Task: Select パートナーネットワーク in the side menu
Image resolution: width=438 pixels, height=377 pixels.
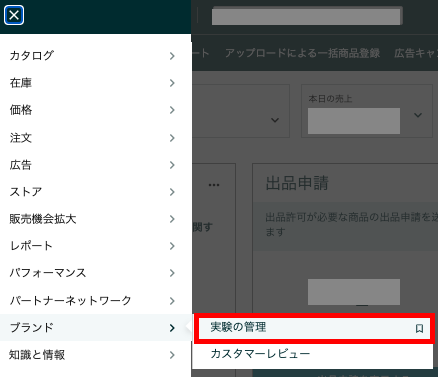Action: (x=96, y=301)
